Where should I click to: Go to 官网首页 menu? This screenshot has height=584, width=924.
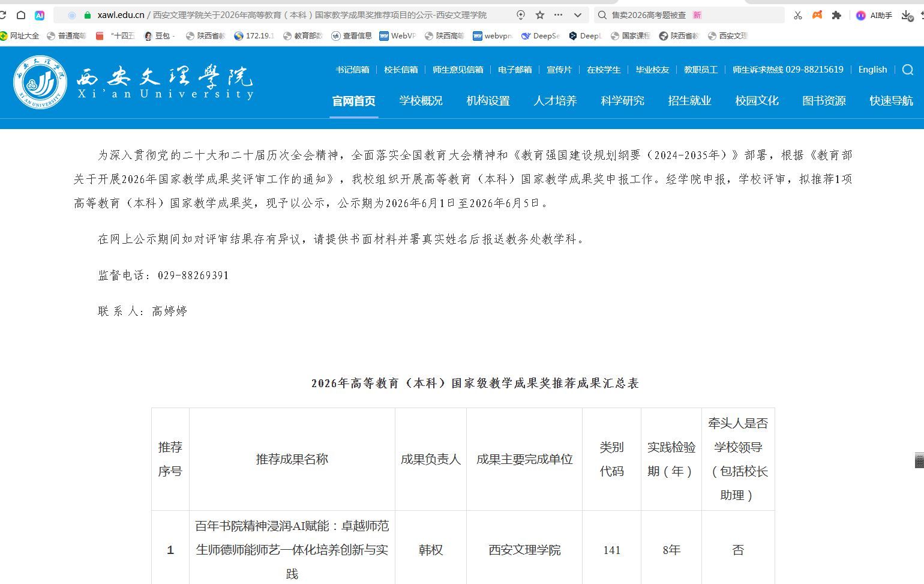click(x=354, y=101)
